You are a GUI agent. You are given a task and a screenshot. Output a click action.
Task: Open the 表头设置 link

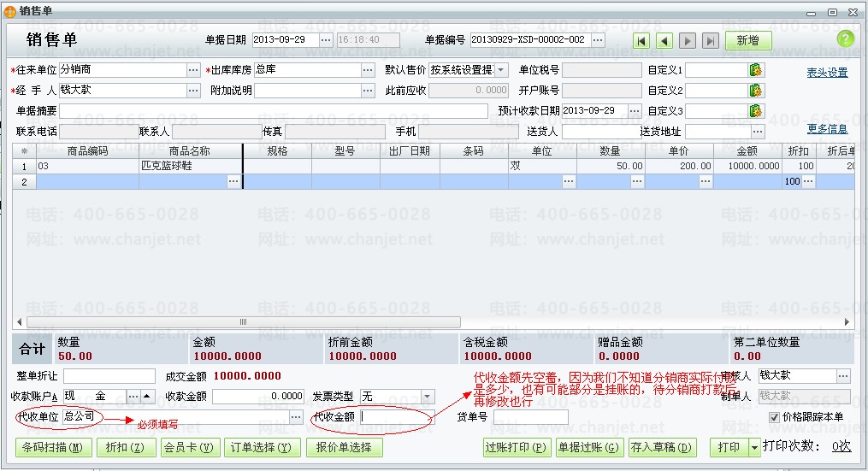point(827,74)
